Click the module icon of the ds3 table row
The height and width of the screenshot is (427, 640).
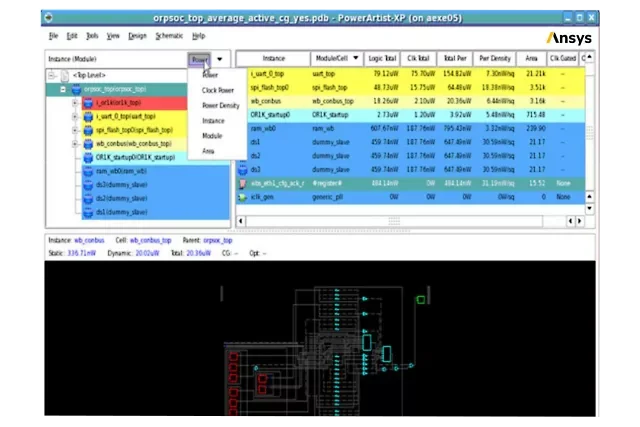[243, 169]
